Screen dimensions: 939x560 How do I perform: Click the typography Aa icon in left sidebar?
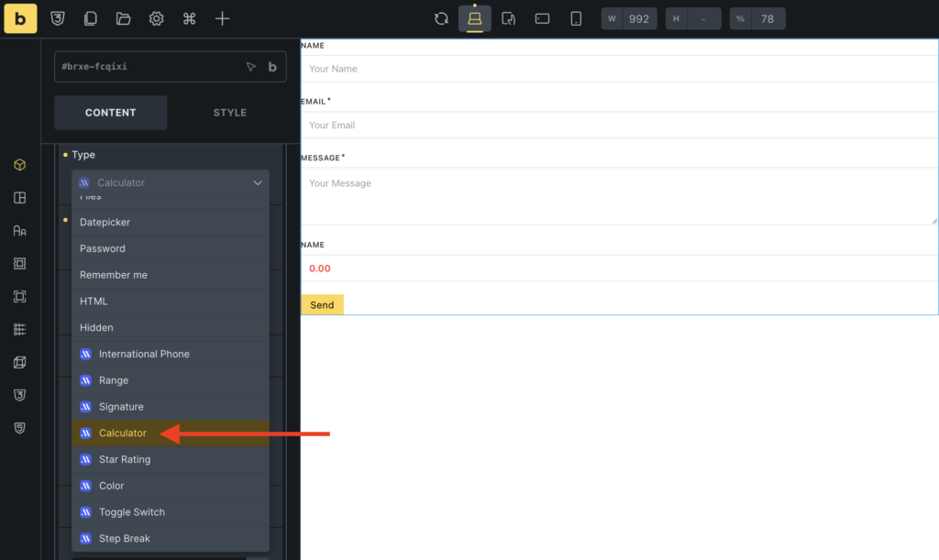pos(20,230)
